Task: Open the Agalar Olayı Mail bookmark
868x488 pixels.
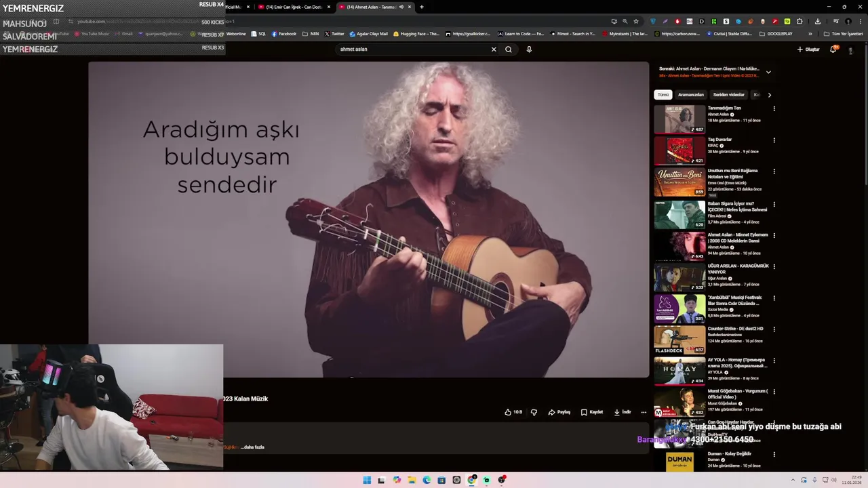Action: point(369,34)
